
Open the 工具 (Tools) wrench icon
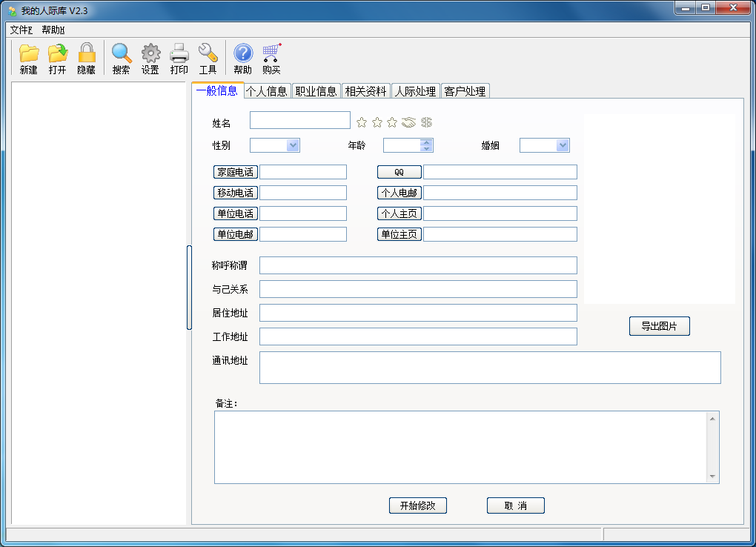(208, 59)
